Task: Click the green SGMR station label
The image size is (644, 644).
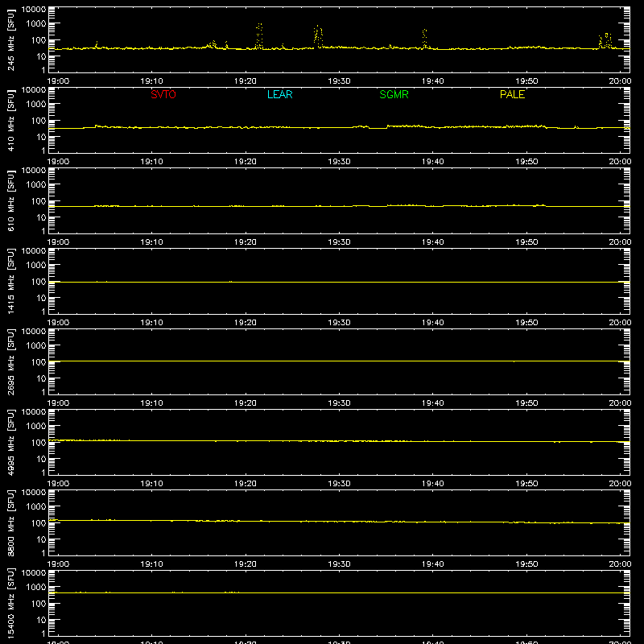Action: click(x=394, y=94)
